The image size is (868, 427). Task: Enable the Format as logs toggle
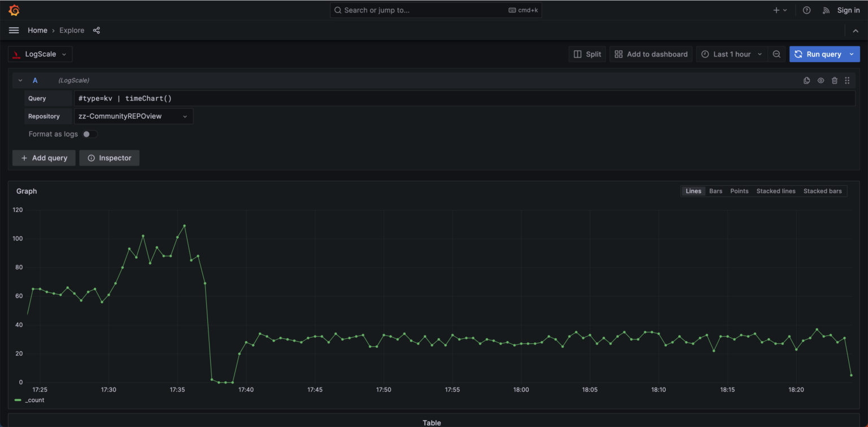click(89, 134)
